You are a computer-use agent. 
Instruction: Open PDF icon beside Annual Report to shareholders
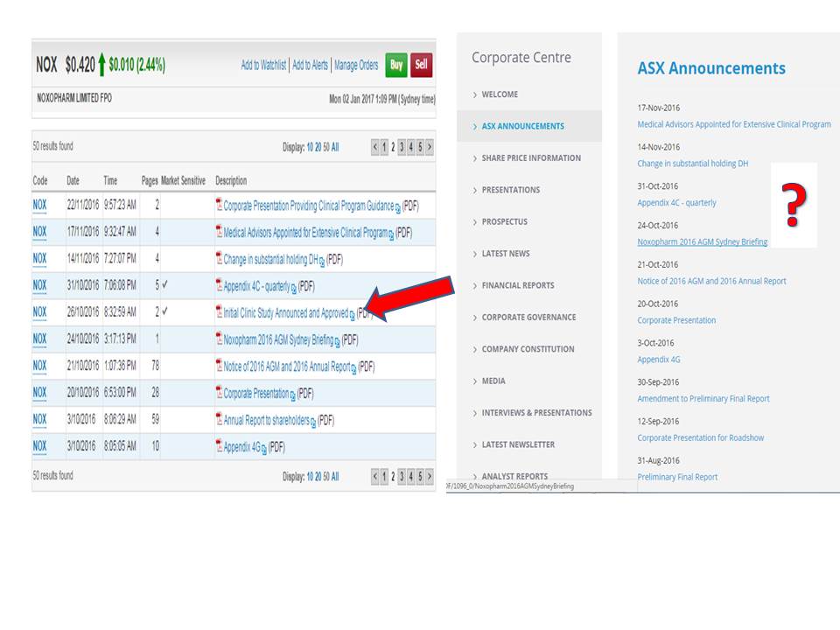[219, 419]
